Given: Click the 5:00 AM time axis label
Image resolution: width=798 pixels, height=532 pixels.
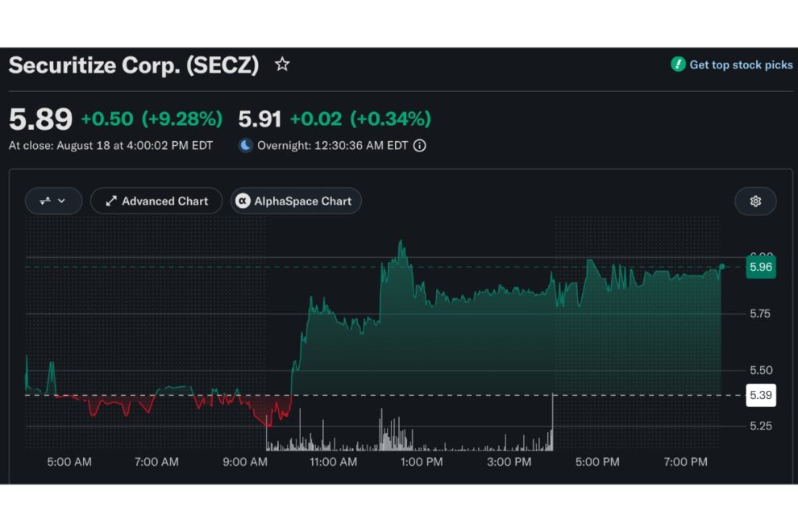Looking at the screenshot, I should tap(69, 462).
